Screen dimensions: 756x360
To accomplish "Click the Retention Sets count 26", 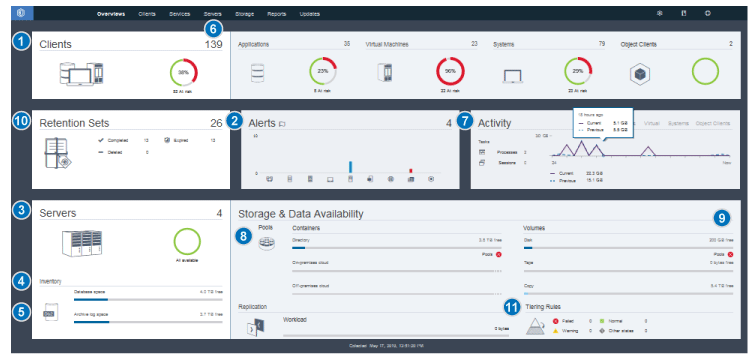I will point(216,123).
